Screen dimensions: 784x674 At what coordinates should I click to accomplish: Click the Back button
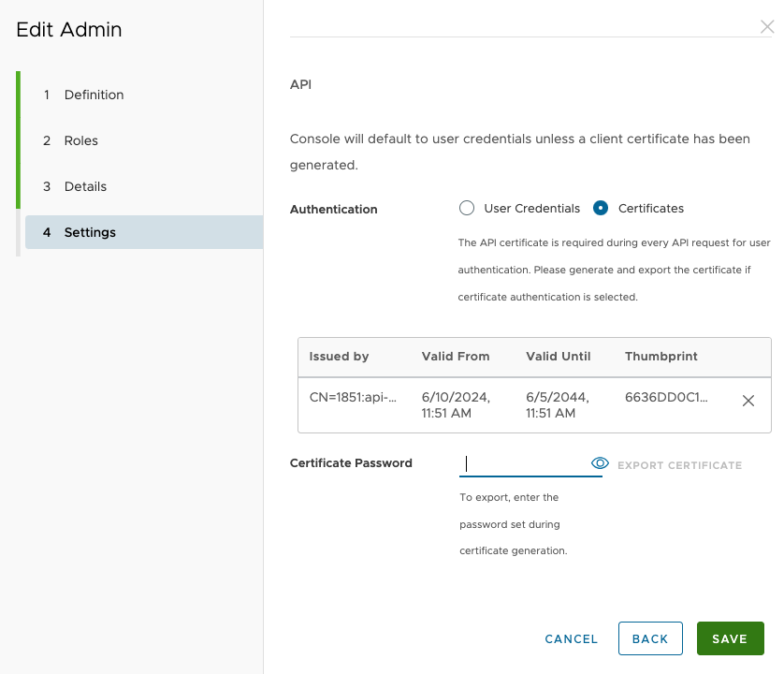pyautogui.click(x=650, y=638)
